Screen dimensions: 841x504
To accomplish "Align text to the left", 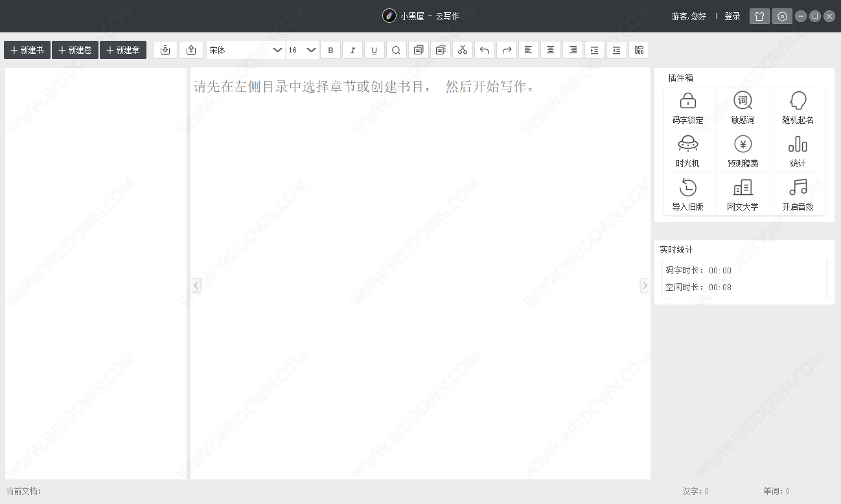I will 529,50.
